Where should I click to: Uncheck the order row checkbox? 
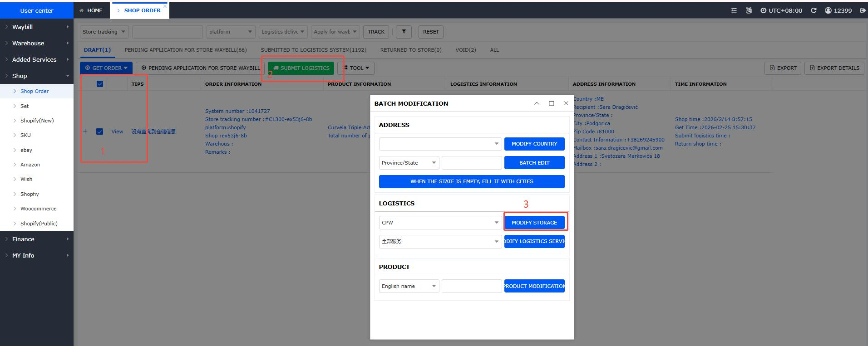[100, 132]
